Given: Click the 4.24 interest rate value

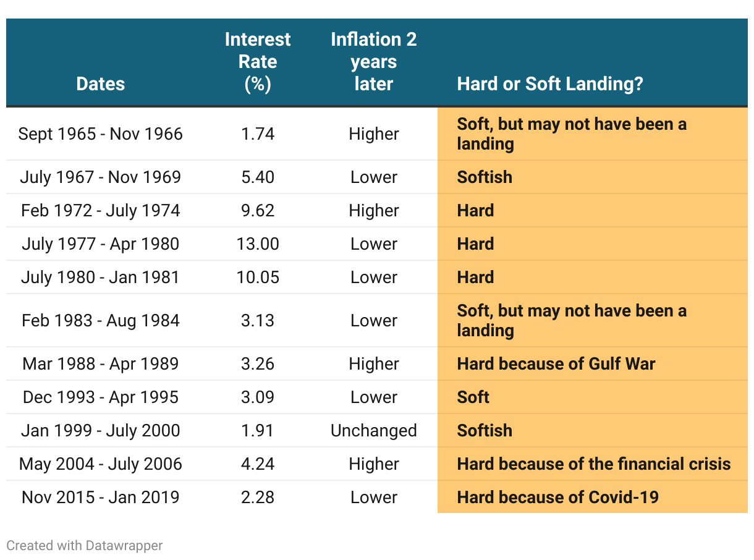Looking at the screenshot, I should click(258, 464).
